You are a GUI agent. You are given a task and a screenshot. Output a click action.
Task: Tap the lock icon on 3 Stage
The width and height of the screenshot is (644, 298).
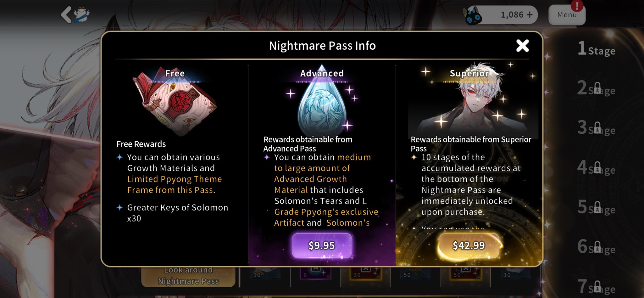[x=597, y=128]
